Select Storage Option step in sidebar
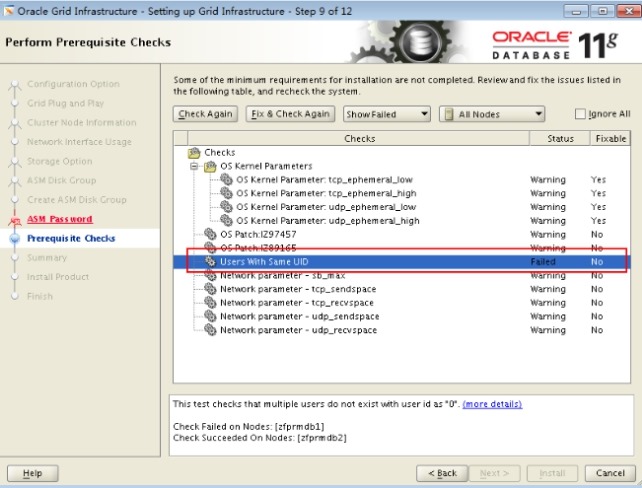 point(60,161)
